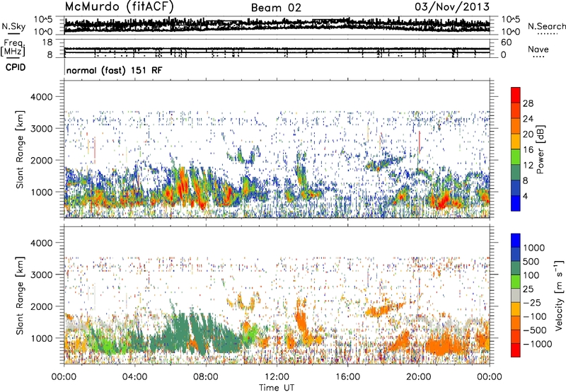This screenshot has height=392, width=566.
Task: Select the "normal (fast) 151 RF" text
Action: pyautogui.click(x=115, y=70)
